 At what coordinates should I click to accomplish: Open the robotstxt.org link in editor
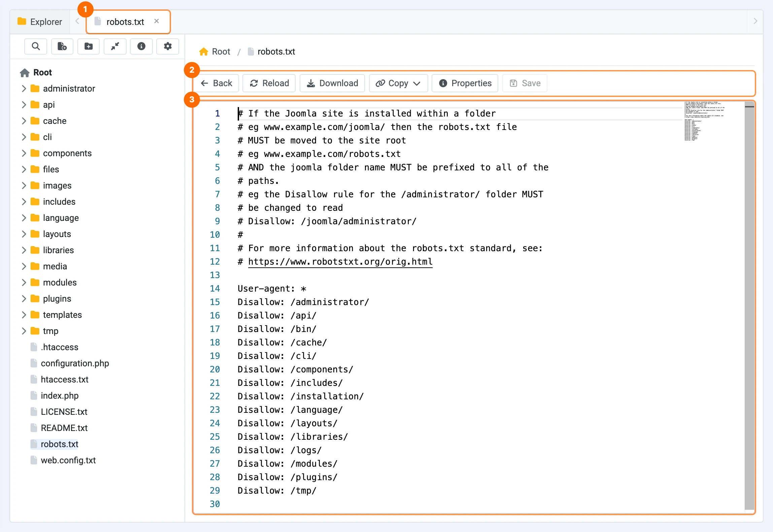(x=340, y=262)
